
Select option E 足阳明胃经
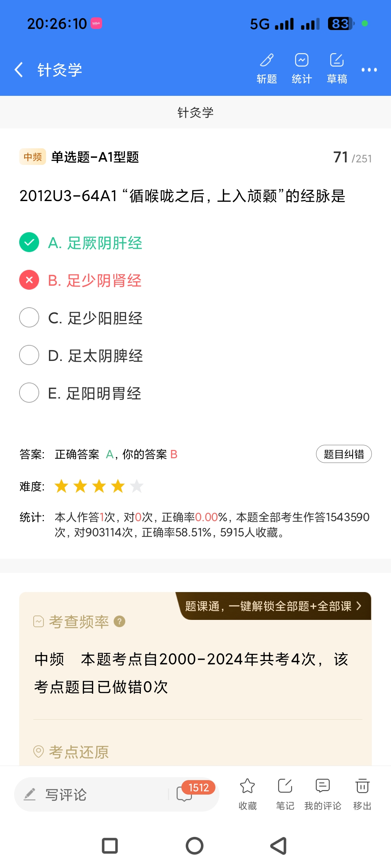pyautogui.click(x=29, y=393)
